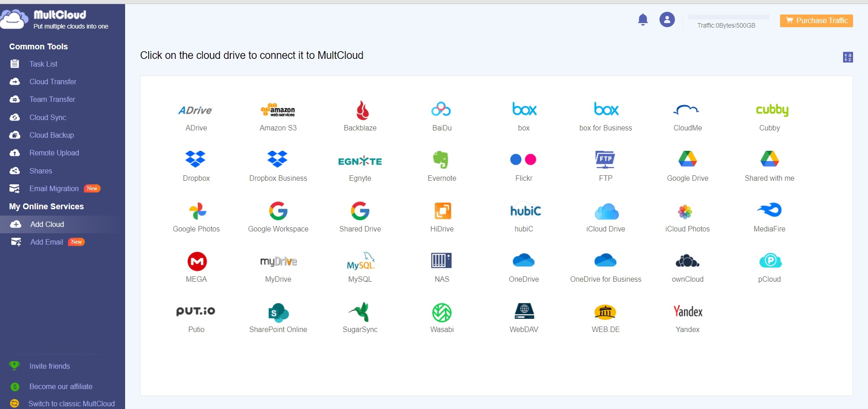868x409 pixels.
Task: Click Invite friends link
Action: click(49, 366)
